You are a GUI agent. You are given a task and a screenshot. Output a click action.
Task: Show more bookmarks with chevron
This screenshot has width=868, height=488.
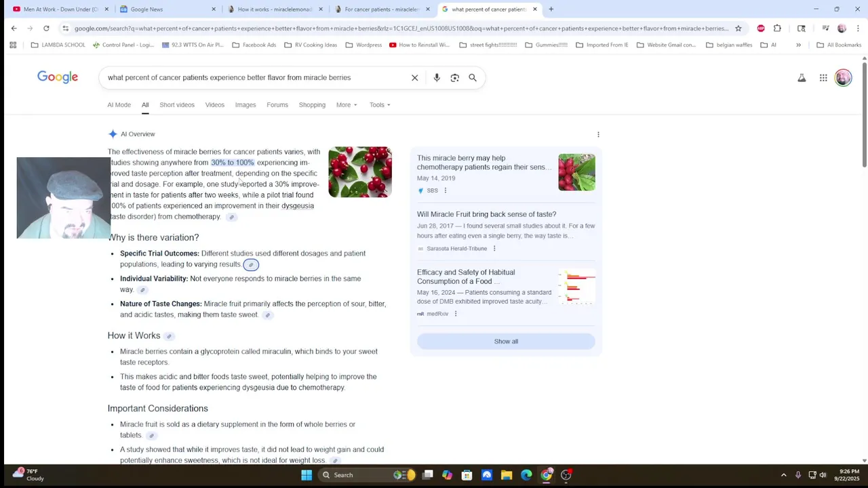click(798, 45)
